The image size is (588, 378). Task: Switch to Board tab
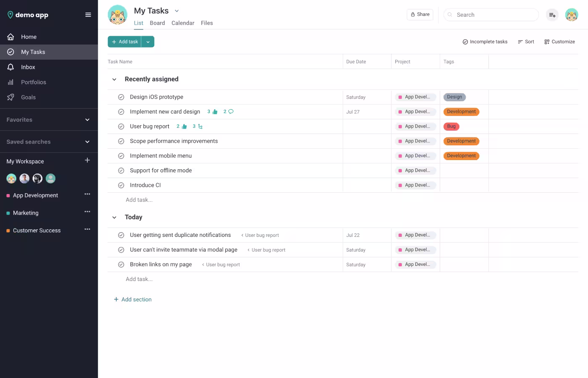pyautogui.click(x=157, y=23)
